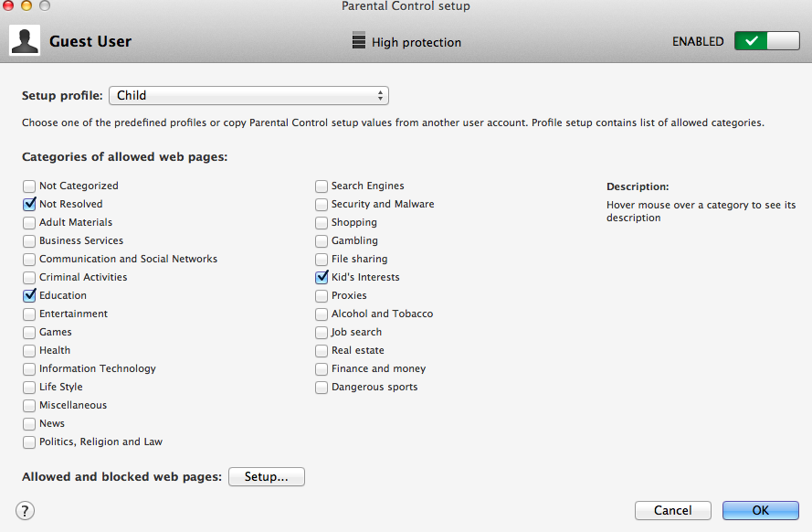This screenshot has height=532, width=812.
Task: Open the Setup profile Child dropdown
Action: pos(248,95)
